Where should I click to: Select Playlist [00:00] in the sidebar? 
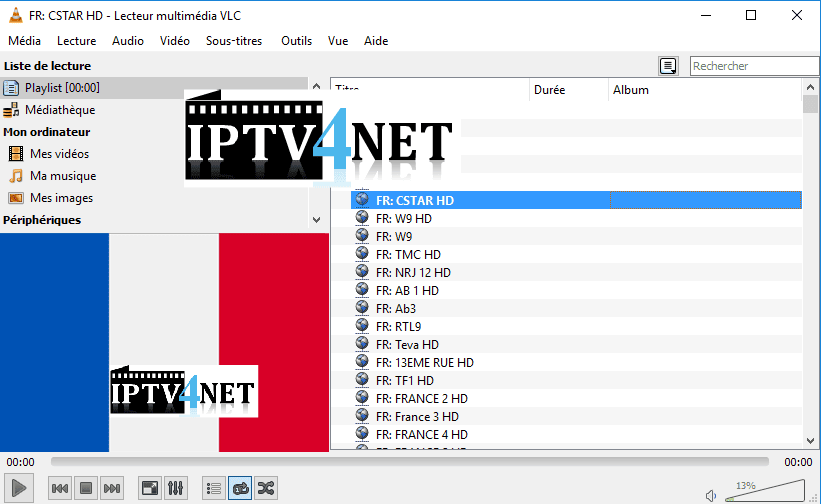pyautogui.click(x=154, y=88)
